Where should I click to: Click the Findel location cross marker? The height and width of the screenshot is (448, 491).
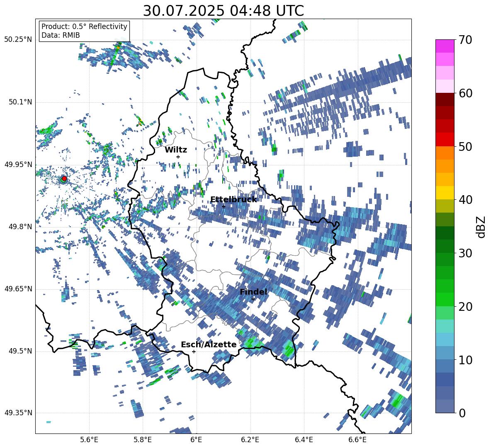pos(253,299)
